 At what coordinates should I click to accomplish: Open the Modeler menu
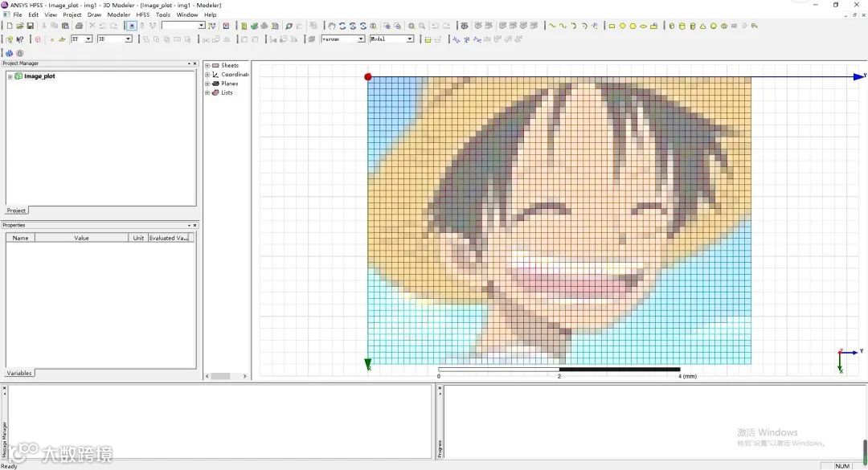tap(118, 15)
